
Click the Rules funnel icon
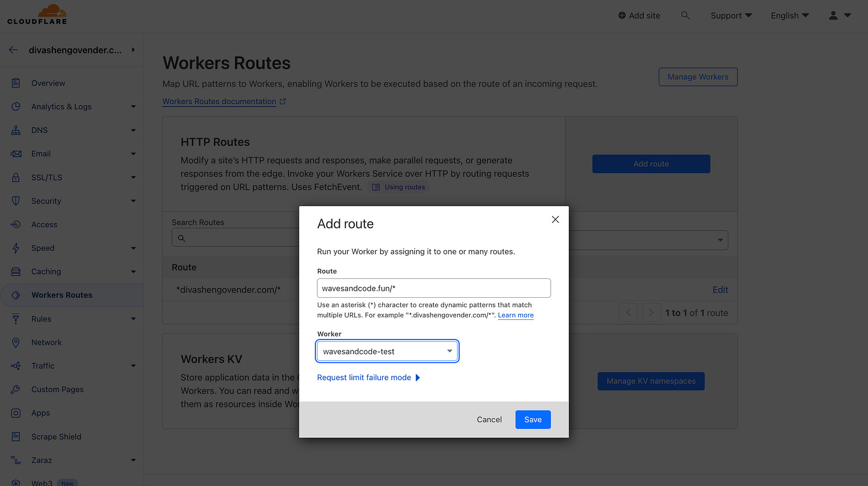tap(16, 319)
